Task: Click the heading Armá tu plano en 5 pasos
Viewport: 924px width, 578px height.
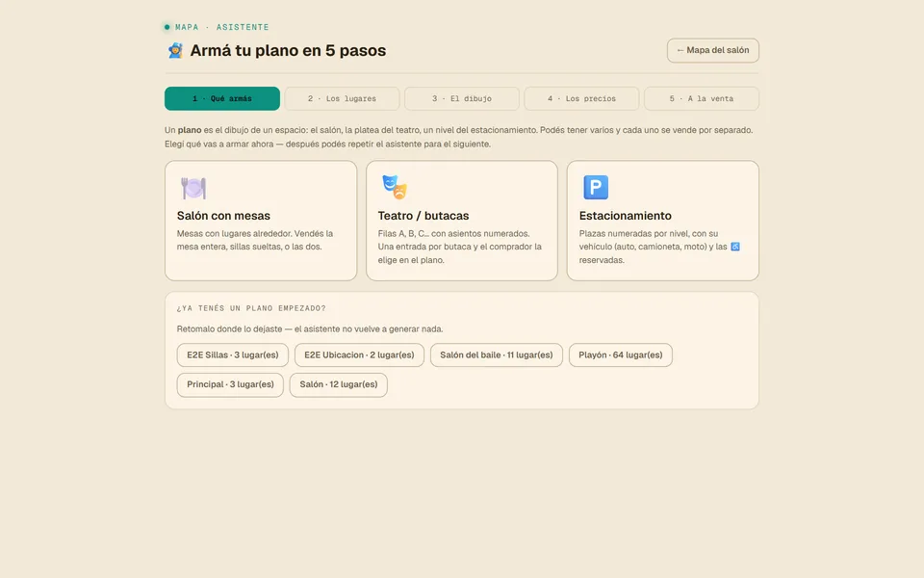Action: (288, 51)
